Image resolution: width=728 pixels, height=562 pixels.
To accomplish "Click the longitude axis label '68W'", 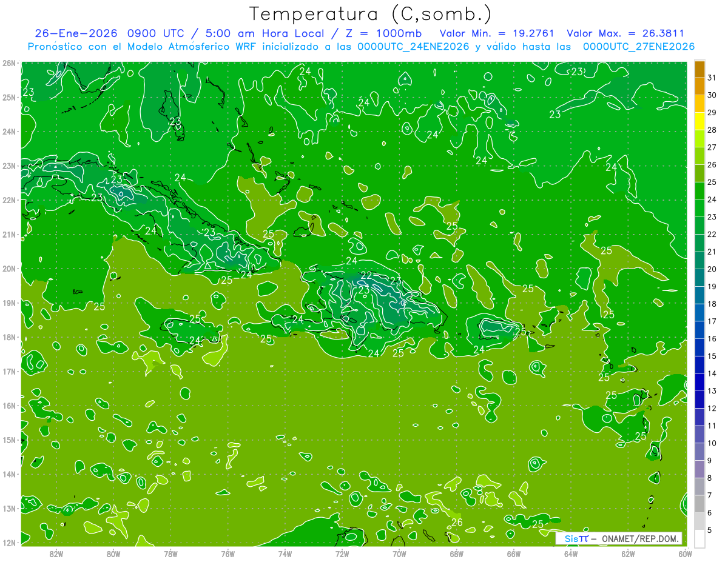I will tap(456, 554).
